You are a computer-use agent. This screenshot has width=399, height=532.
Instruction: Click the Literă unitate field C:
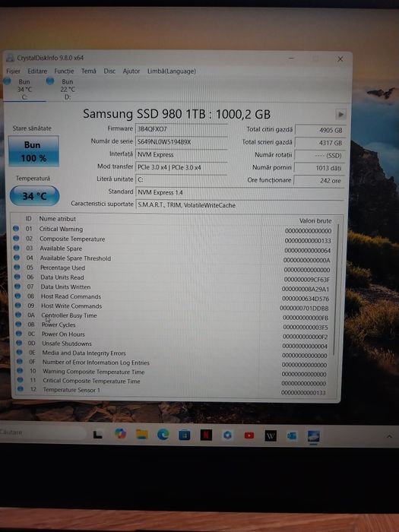coord(181,179)
